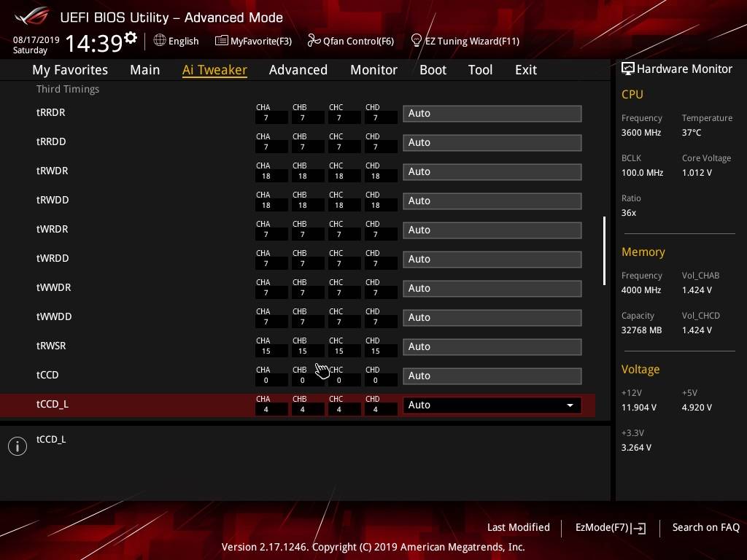This screenshot has width=747, height=560.
Task: Switch to the Tool tab
Action: pos(480,70)
